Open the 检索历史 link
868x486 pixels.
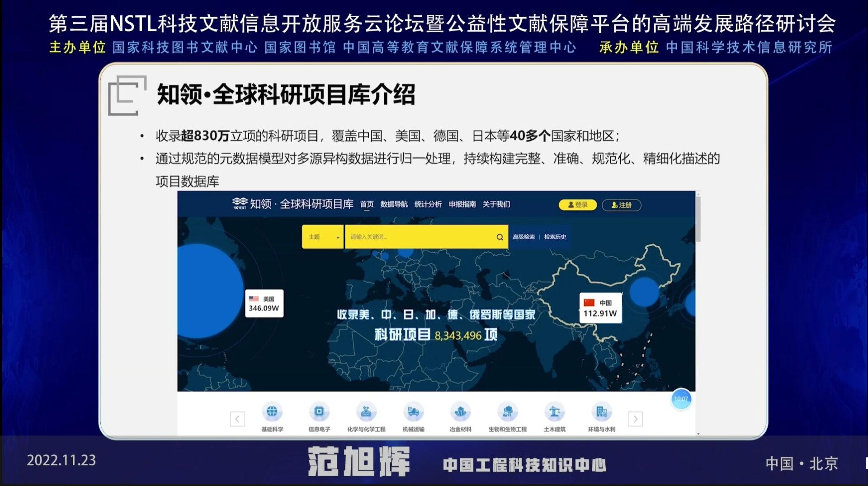(x=555, y=237)
